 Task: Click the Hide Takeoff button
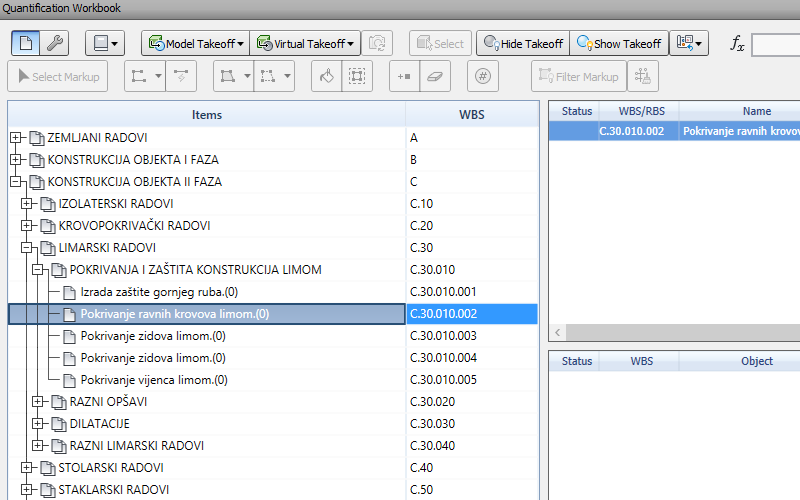click(x=521, y=43)
